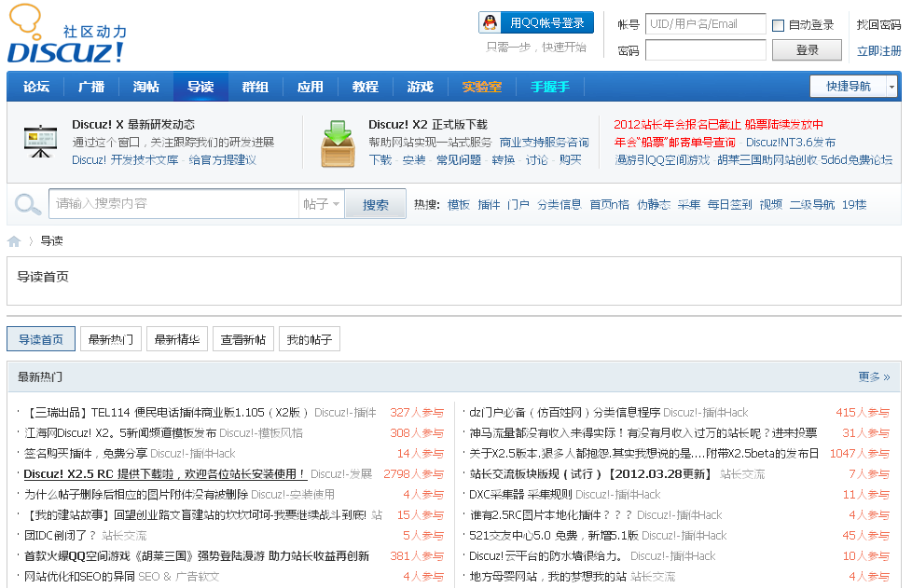Click hot search term 伪静态

point(654,204)
